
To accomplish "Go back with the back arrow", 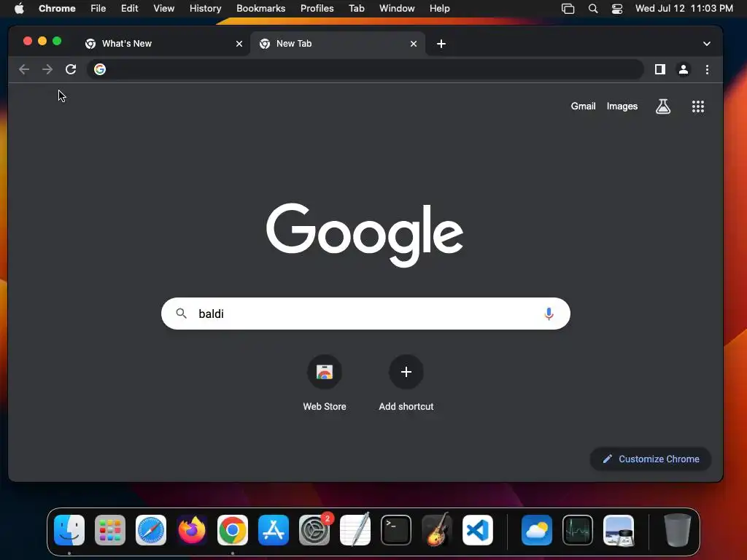I will click(24, 69).
